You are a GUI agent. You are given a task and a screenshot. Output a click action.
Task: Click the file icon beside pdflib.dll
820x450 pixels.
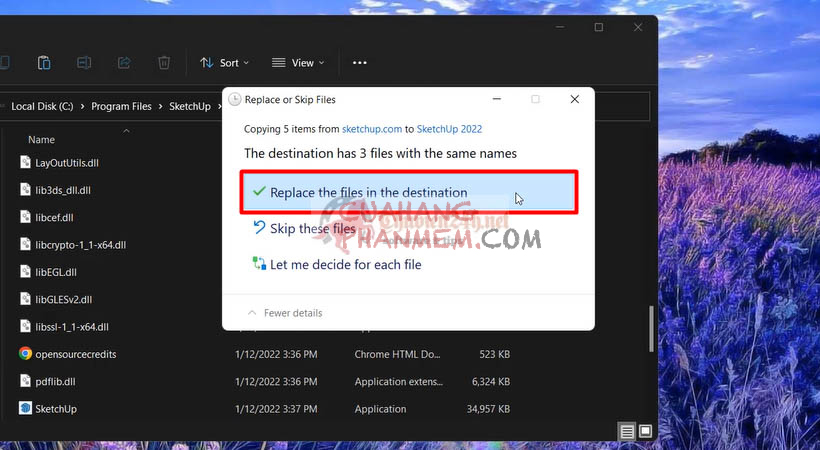point(25,381)
